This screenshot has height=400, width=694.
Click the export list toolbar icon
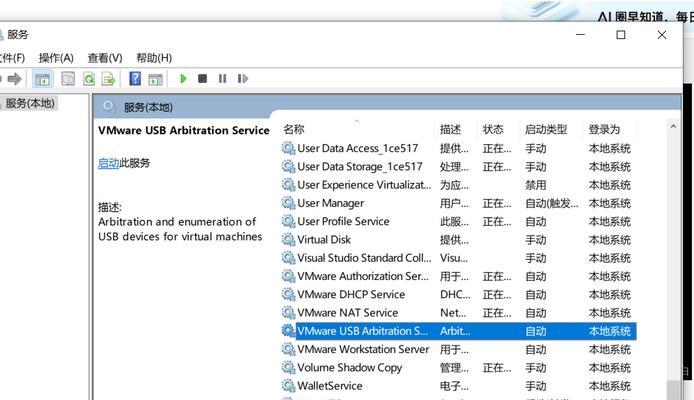pos(108,79)
